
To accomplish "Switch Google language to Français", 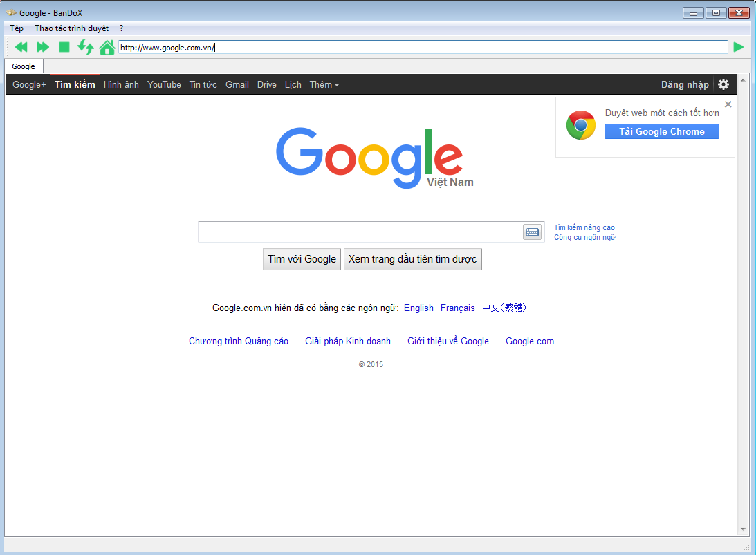I will click(458, 308).
